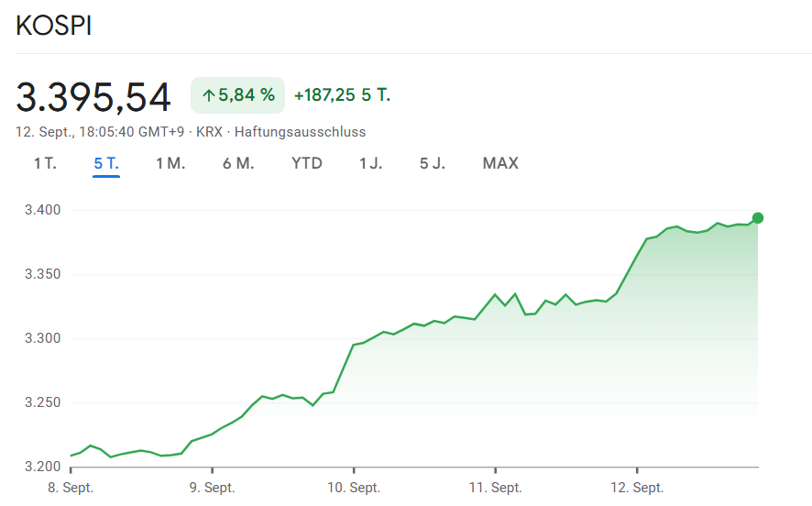This screenshot has height=506, width=812.
Task: Click the 3.400 y-axis label
Action: [42, 211]
